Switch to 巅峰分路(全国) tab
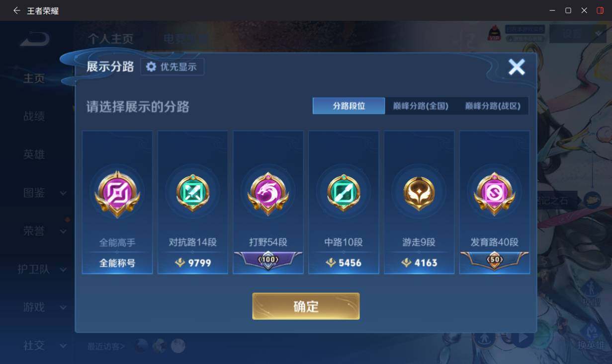 click(x=421, y=106)
